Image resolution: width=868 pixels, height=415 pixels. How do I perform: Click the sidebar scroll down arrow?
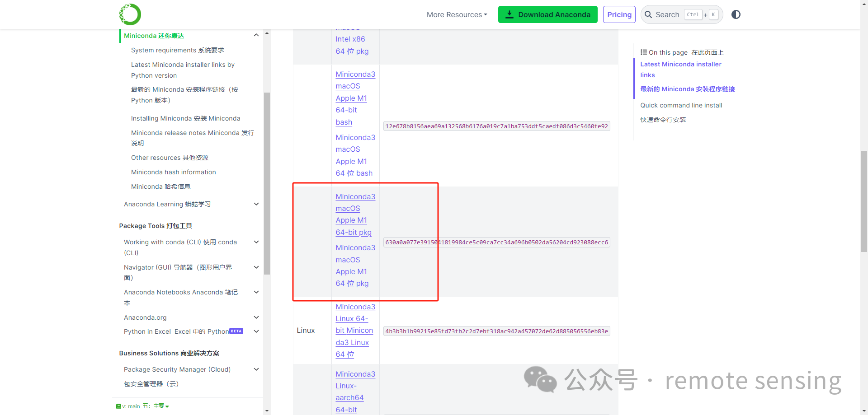pyautogui.click(x=267, y=411)
